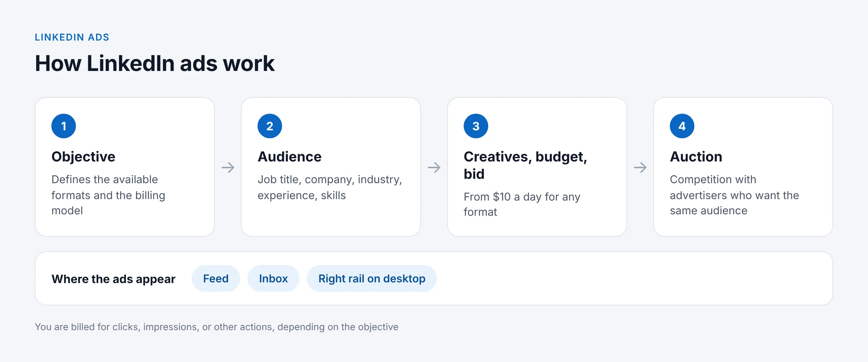
Task: Click the Creatives, budget, bid heading
Action: point(525,165)
